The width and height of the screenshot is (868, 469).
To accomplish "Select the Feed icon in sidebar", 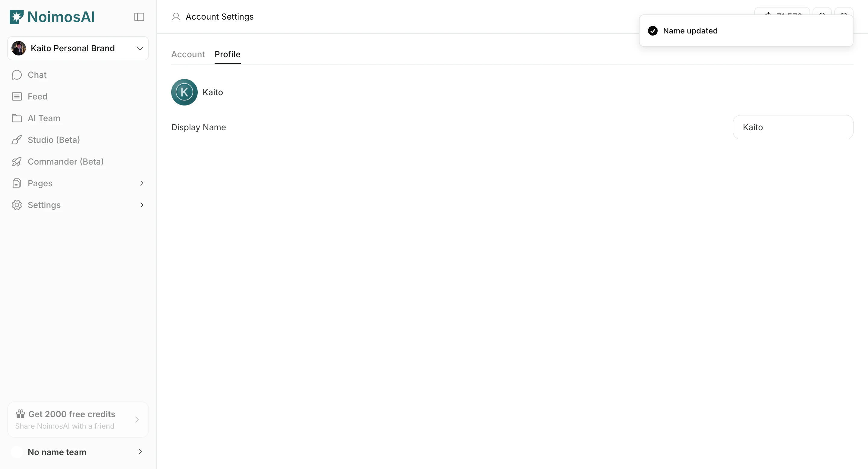I will 17,96.
